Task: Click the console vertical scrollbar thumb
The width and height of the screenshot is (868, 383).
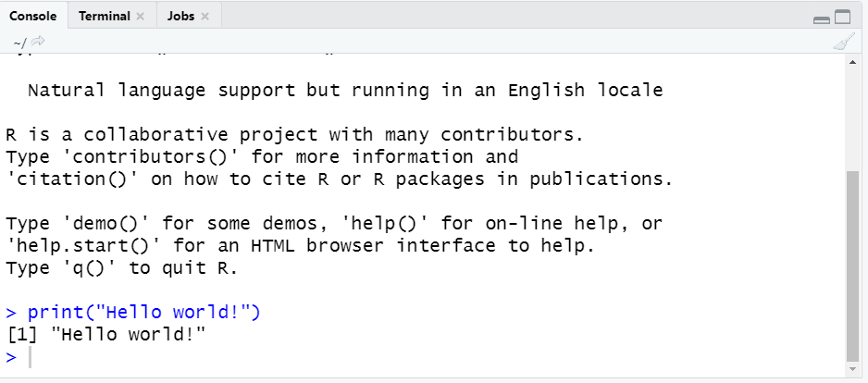Action: tap(852, 268)
